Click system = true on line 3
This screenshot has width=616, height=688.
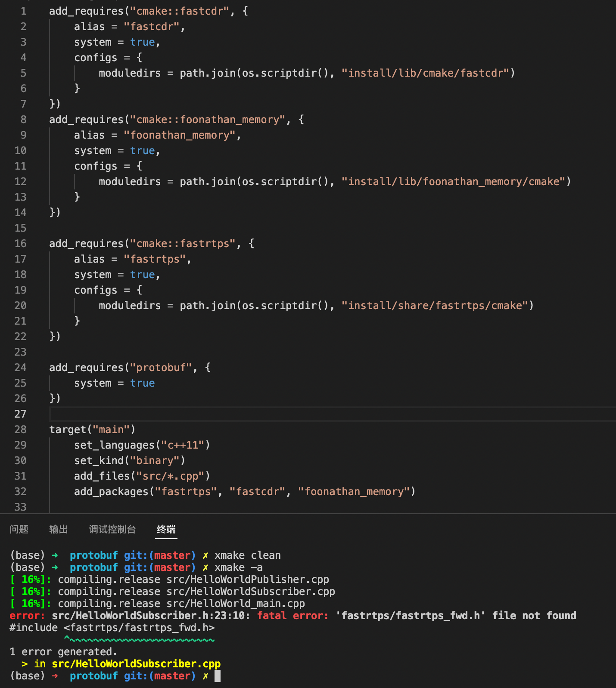117,42
